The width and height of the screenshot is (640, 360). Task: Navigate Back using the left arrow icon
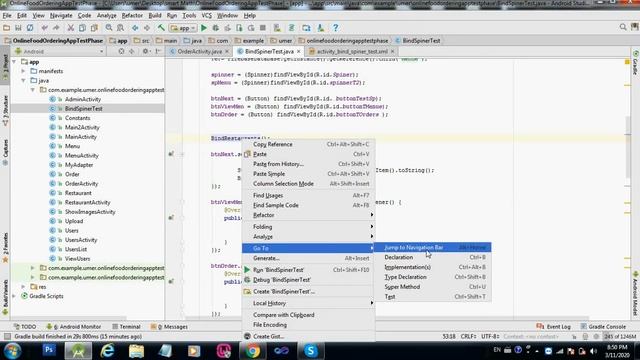[135, 28]
